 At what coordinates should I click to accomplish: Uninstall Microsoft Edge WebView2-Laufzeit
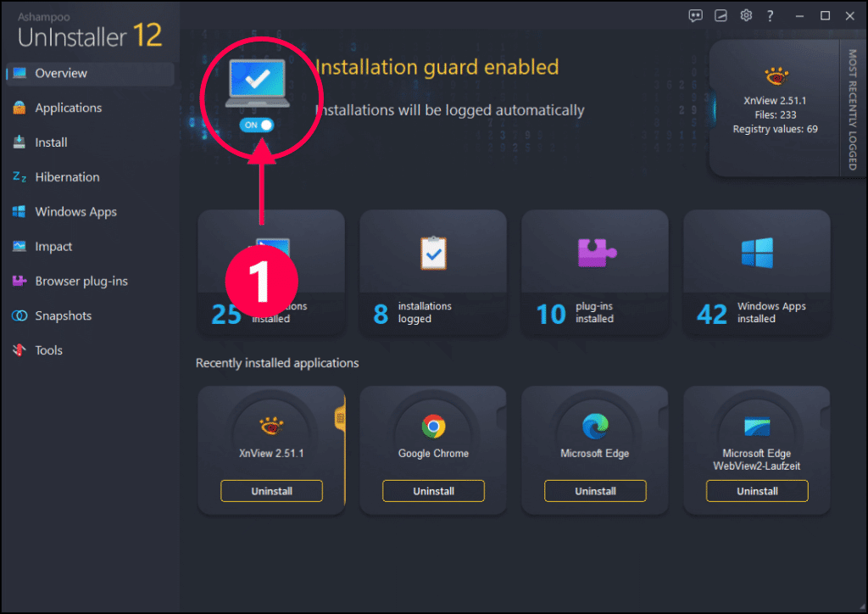pos(757,491)
